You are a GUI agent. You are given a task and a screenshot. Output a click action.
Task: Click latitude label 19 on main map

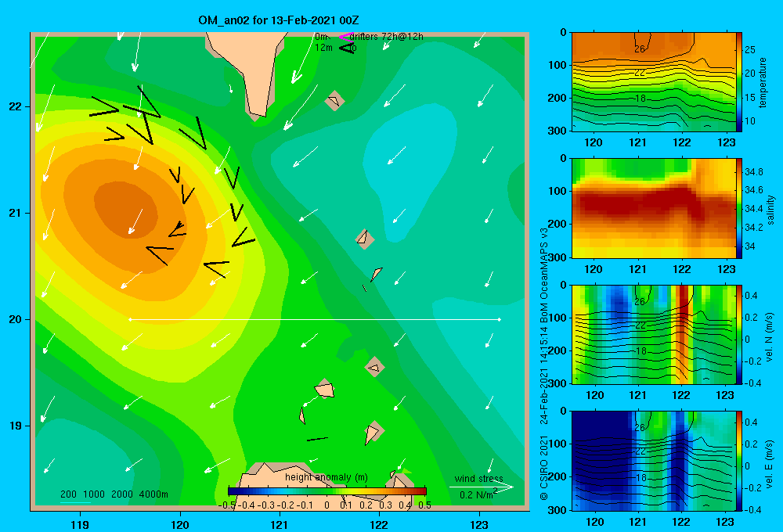[16, 426]
